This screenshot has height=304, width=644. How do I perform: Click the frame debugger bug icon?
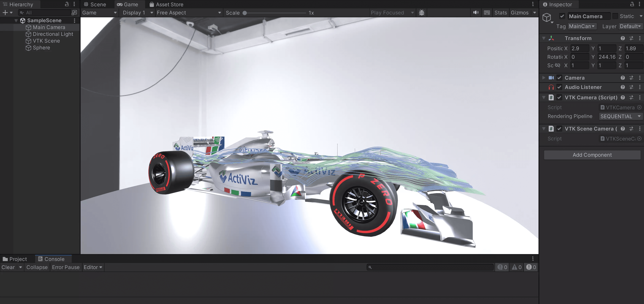pyautogui.click(x=421, y=13)
